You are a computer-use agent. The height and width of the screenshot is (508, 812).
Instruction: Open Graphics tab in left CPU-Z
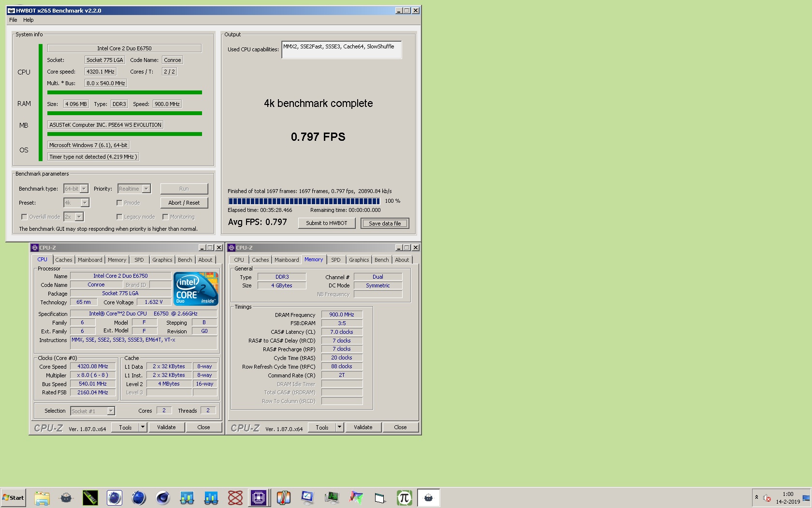pos(162,260)
